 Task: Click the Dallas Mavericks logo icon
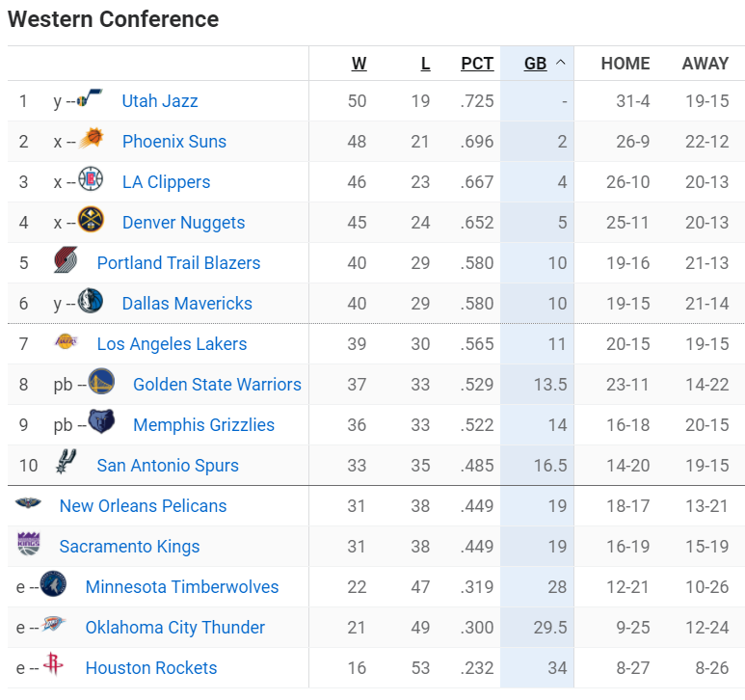[x=91, y=300]
